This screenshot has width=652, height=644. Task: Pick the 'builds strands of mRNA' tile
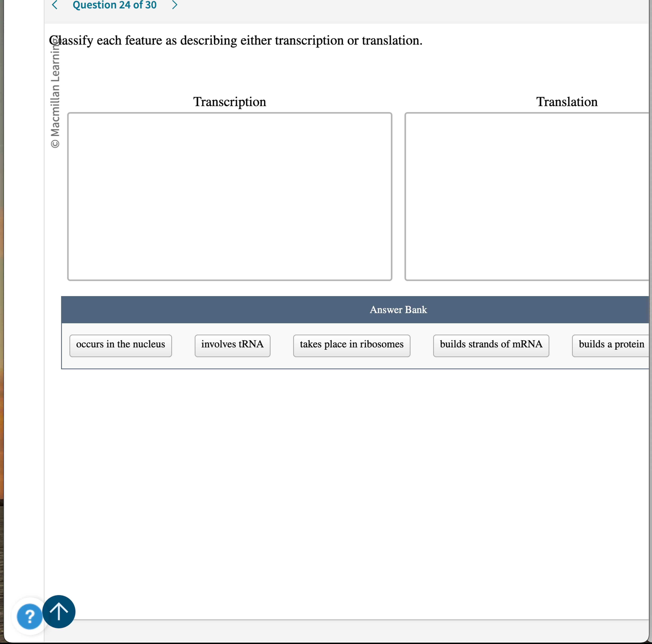click(x=491, y=346)
